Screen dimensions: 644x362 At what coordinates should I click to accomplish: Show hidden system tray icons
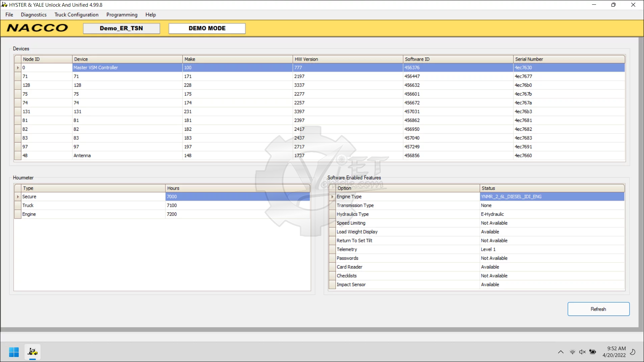tap(560, 352)
